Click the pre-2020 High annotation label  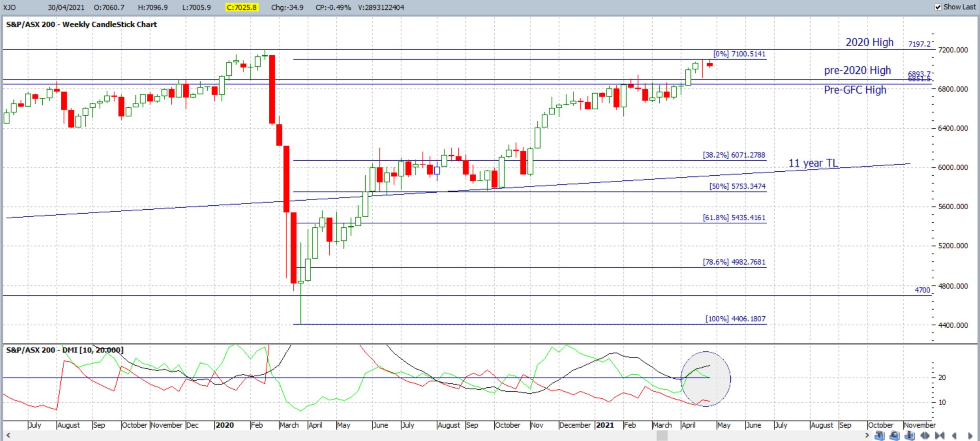tap(857, 70)
